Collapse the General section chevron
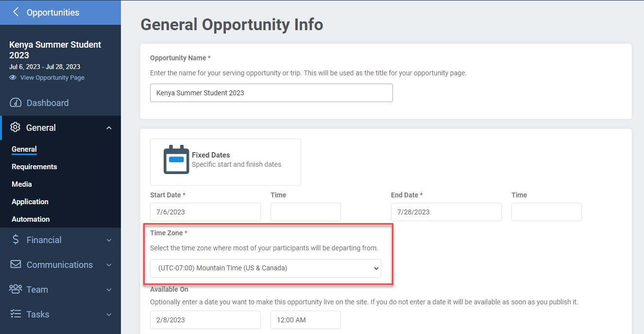644x334 pixels. click(109, 128)
